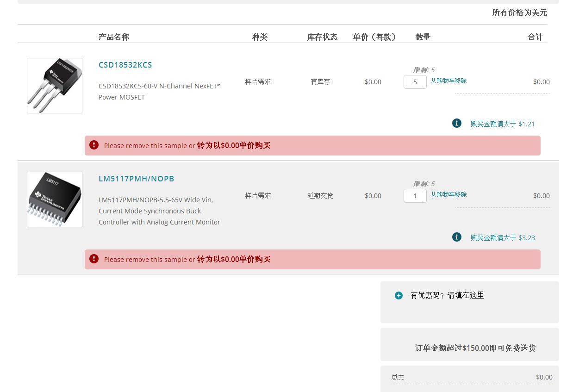The image size is (579, 392).
Task: Click $0.00 unit price in CSD18532KCS row
Action: [373, 82]
